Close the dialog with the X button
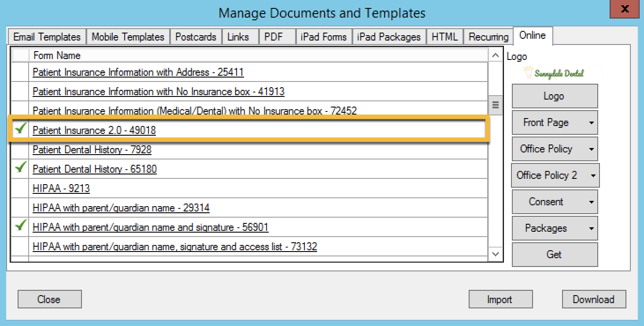The width and height of the screenshot is (644, 326). [x=624, y=9]
